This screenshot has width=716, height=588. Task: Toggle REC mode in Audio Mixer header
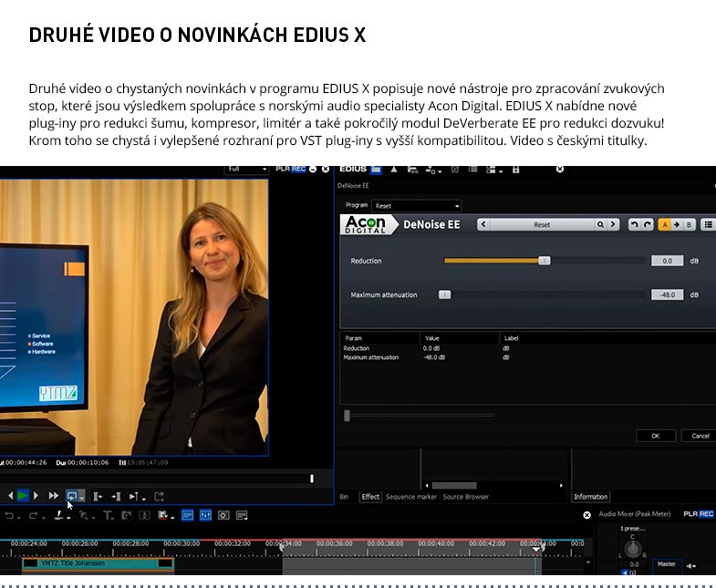pos(706,514)
